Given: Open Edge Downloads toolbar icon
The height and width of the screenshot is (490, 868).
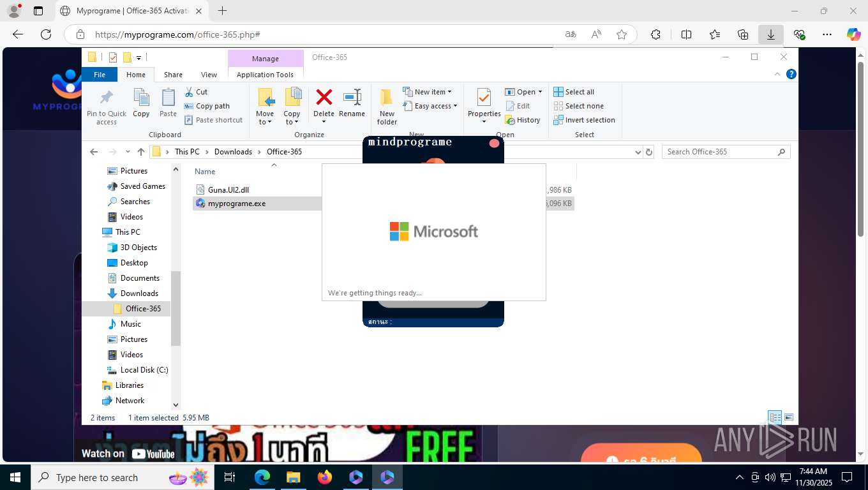Looking at the screenshot, I should pyautogui.click(x=770, y=34).
